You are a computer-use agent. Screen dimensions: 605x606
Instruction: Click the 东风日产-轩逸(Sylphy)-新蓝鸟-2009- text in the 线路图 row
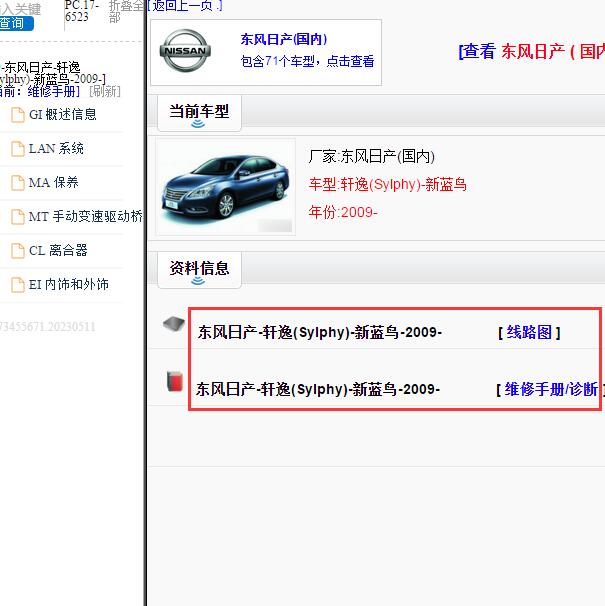click(320, 332)
